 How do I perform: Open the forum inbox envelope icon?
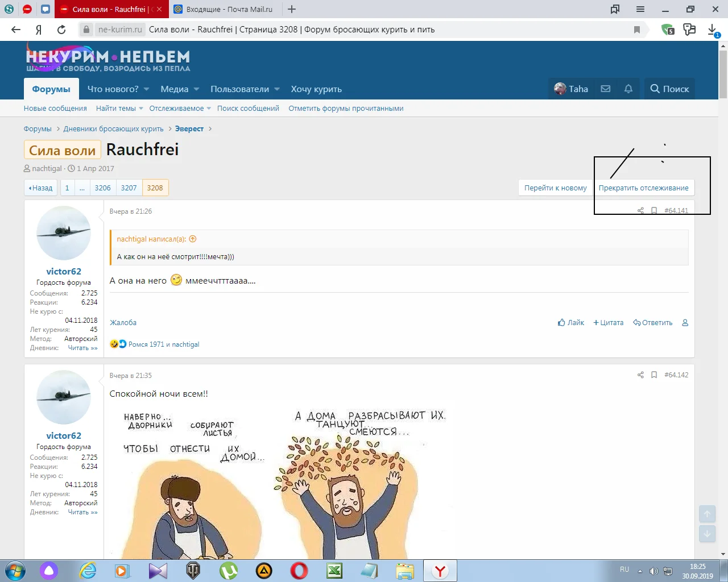coord(606,89)
